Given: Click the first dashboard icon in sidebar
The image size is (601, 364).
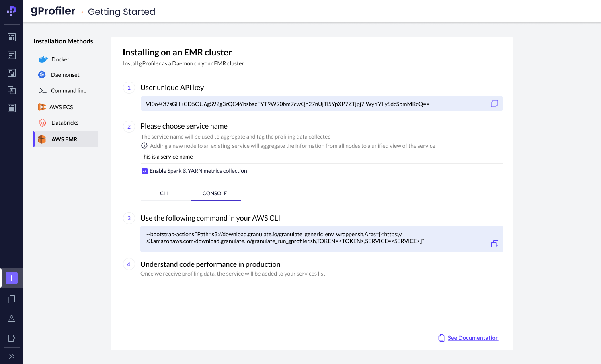Looking at the screenshot, I should pos(12,37).
